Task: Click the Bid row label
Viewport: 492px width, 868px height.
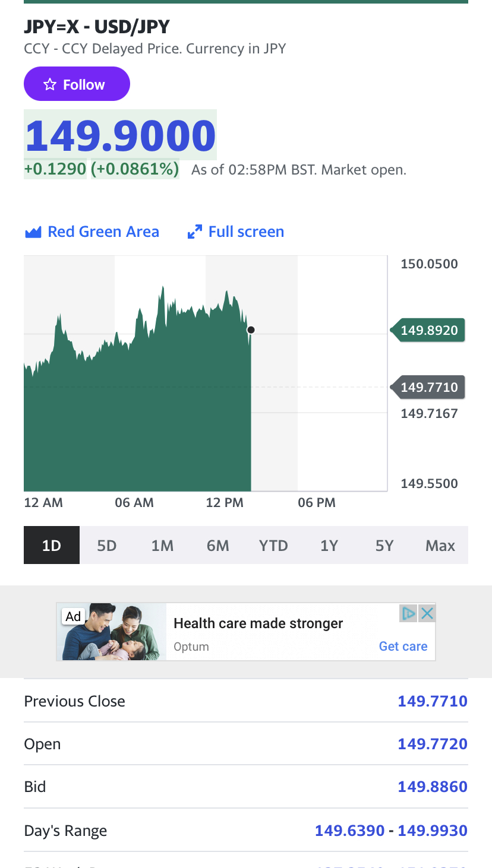Action: [35, 787]
